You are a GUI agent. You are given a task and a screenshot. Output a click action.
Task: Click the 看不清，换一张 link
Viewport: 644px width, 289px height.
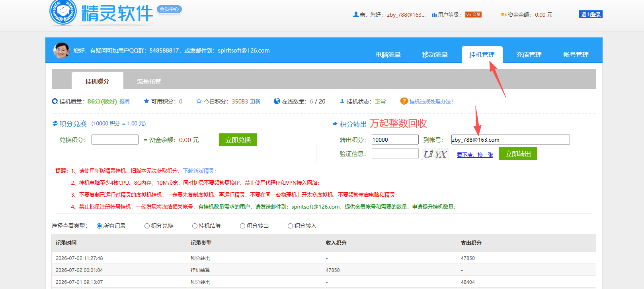click(475, 155)
